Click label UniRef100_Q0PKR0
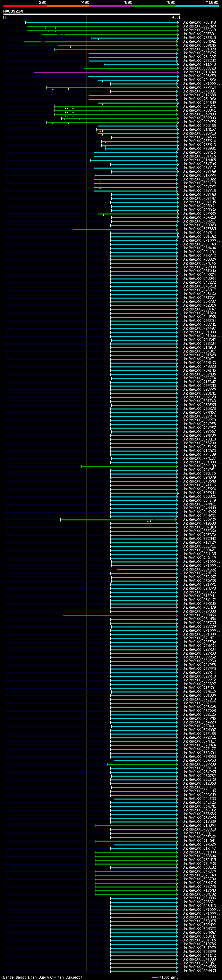Image resolution: width=222 pixels, height=980 pixels. 199,214
